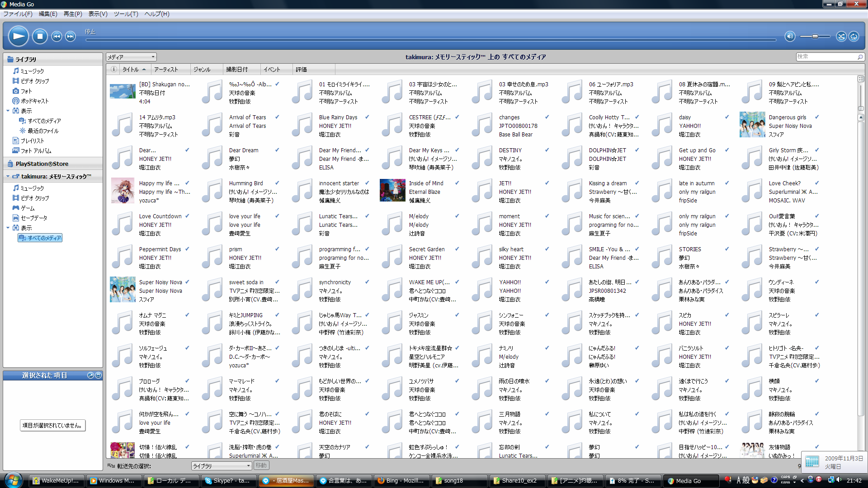Toggle checkmark for Dear Dream
This screenshot has width=868, height=488.
point(277,150)
